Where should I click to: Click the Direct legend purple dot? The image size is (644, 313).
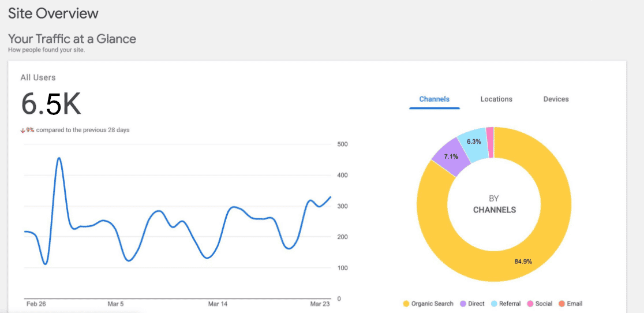[462, 304]
